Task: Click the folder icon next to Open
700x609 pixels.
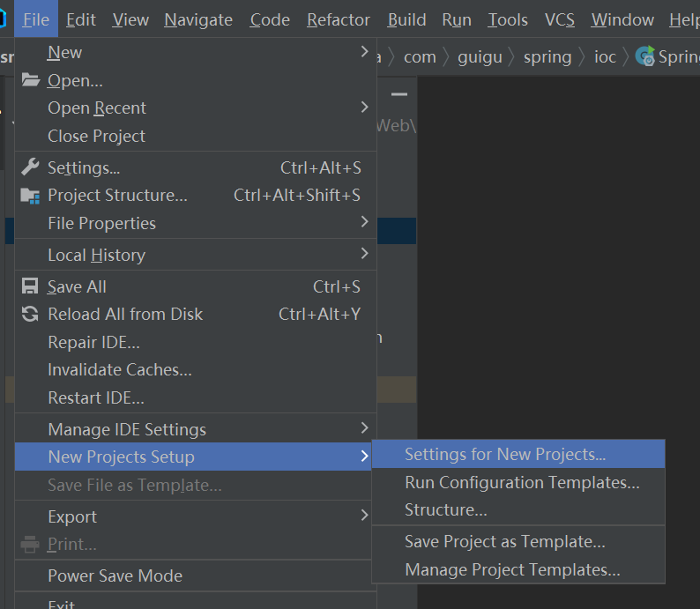Action: pos(30,80)
